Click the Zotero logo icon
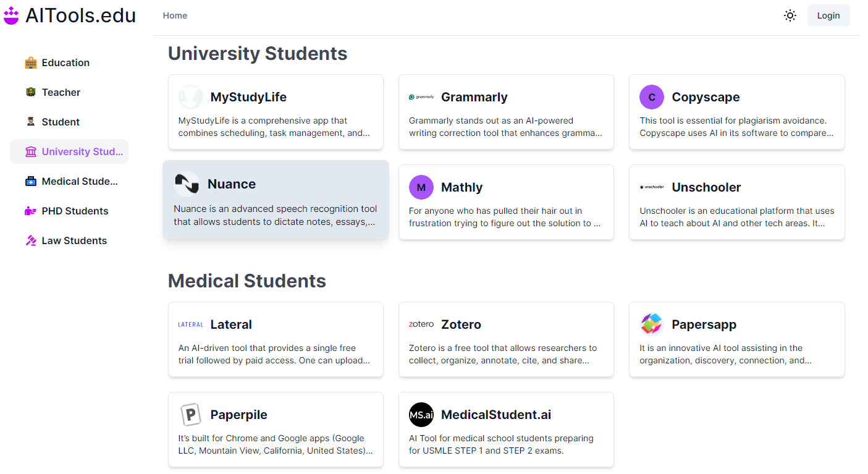This screenshot has width=868, height=474. click(x=421, y=324)
